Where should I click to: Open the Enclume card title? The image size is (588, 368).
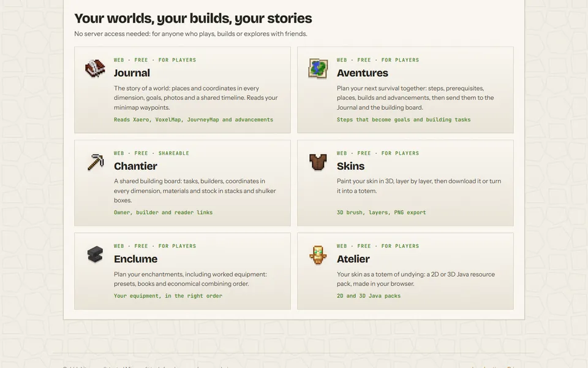pyautogui.click(x=135, y=259)
